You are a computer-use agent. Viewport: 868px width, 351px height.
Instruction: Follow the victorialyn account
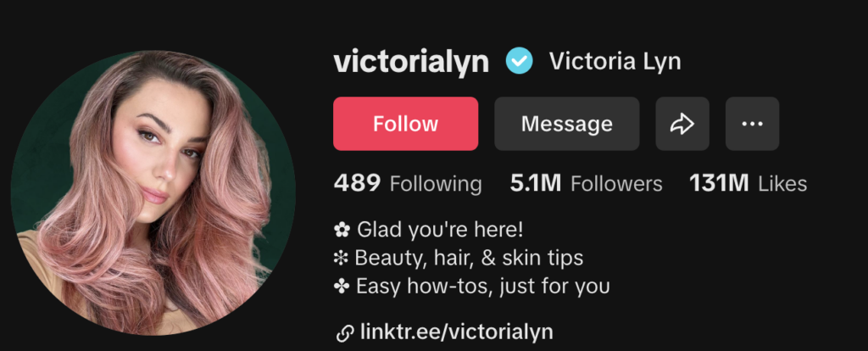406,124
